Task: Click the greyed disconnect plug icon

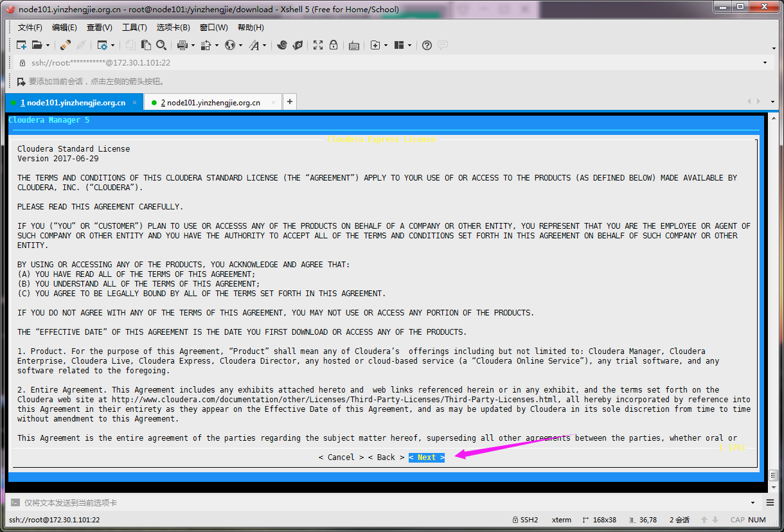Action: pos(81,45)
